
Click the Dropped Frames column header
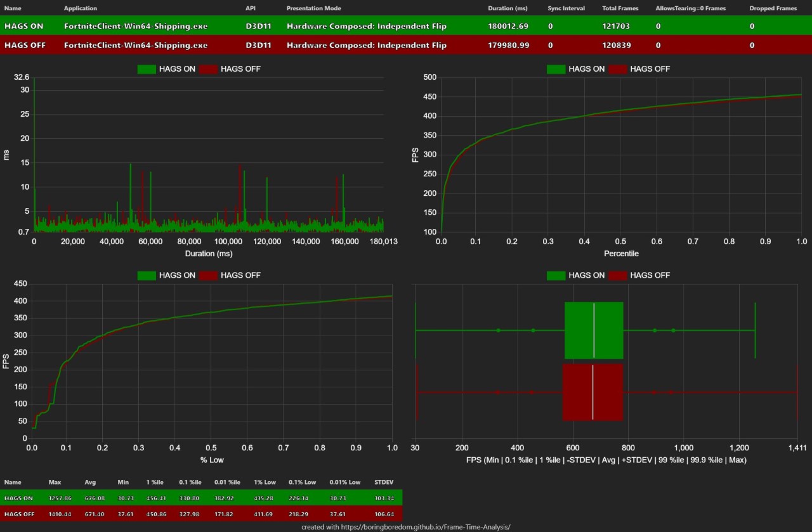click(x=772, y=8)
